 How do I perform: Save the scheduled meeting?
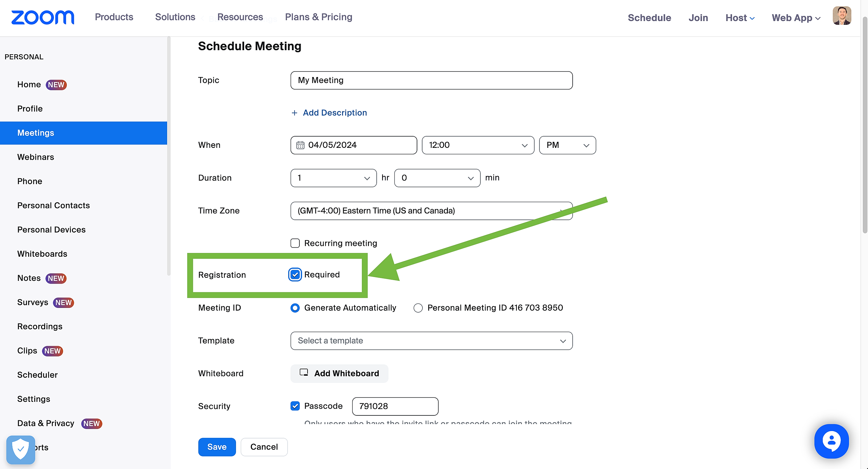point(217,447)
